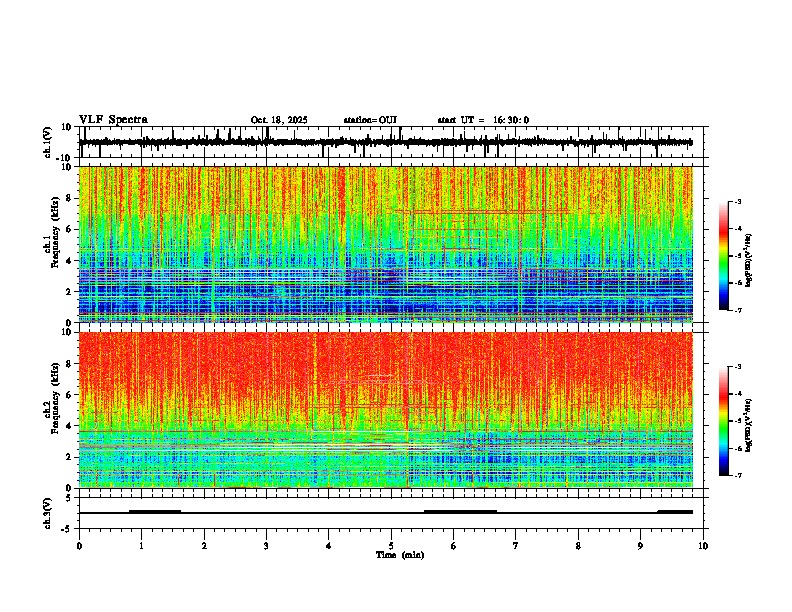
Task: Click the ch.2 "Frequency (kHz)" axis label
Action: coord(55,398)
